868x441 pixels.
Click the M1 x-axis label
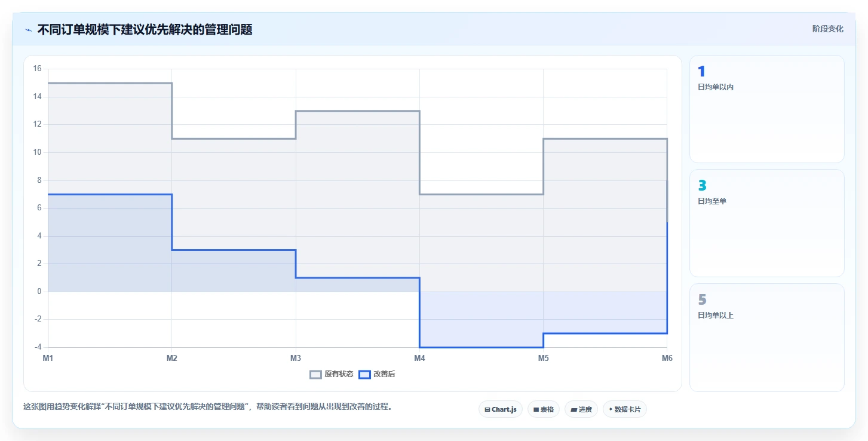48,358
